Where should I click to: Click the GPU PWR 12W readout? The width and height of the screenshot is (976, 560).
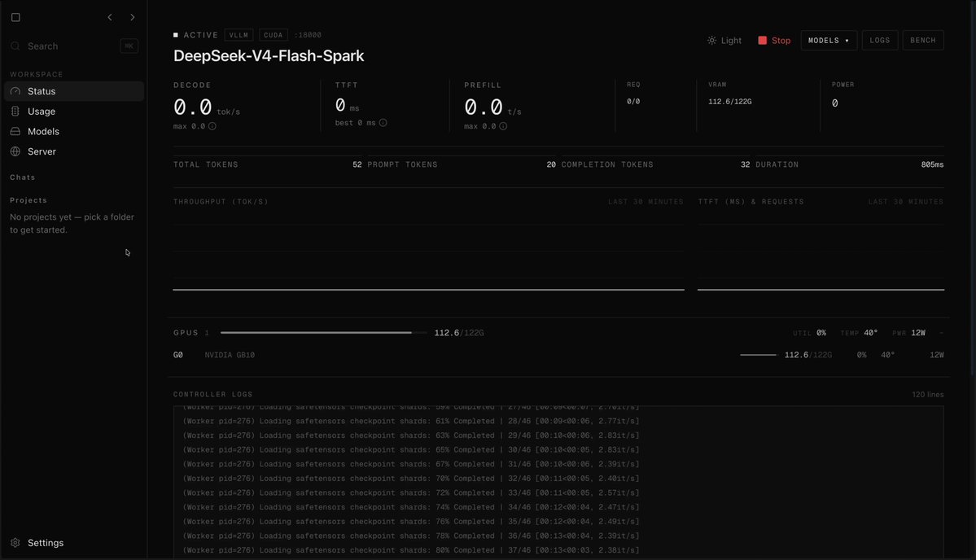pos(909,333)
